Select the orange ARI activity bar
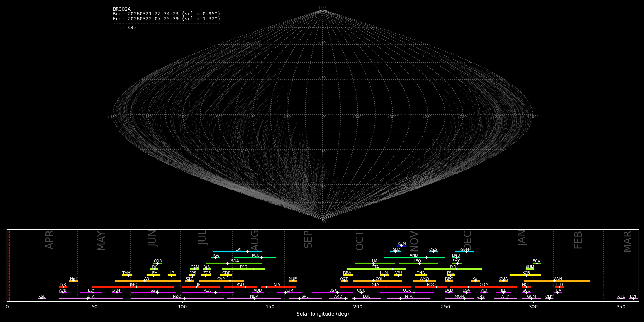Image resolution: width=644 pixels, height=322 pixels. (148, 281)
